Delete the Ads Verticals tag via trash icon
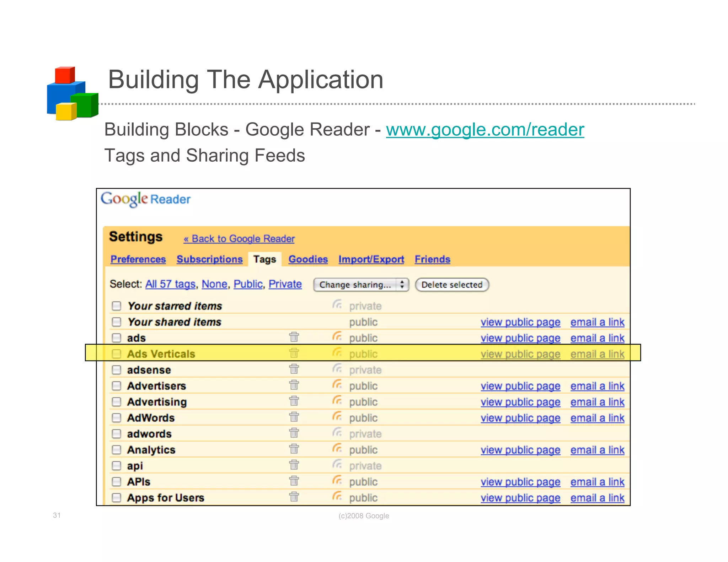Screen dimensions: 728x562 [x=294, y=353]
